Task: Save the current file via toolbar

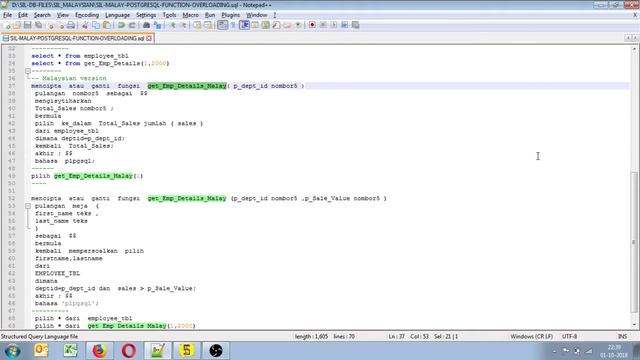Action: pyautogui.click(x=28, y=25)
